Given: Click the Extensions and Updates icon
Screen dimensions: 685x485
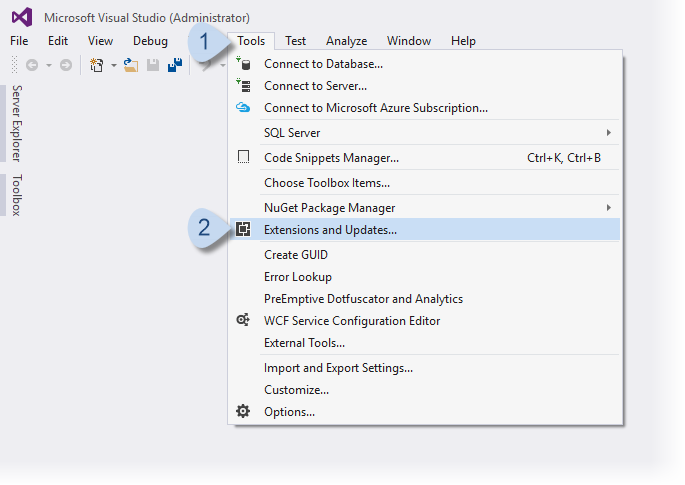Looking at the screenshot, I should click(x=243, y=230).
